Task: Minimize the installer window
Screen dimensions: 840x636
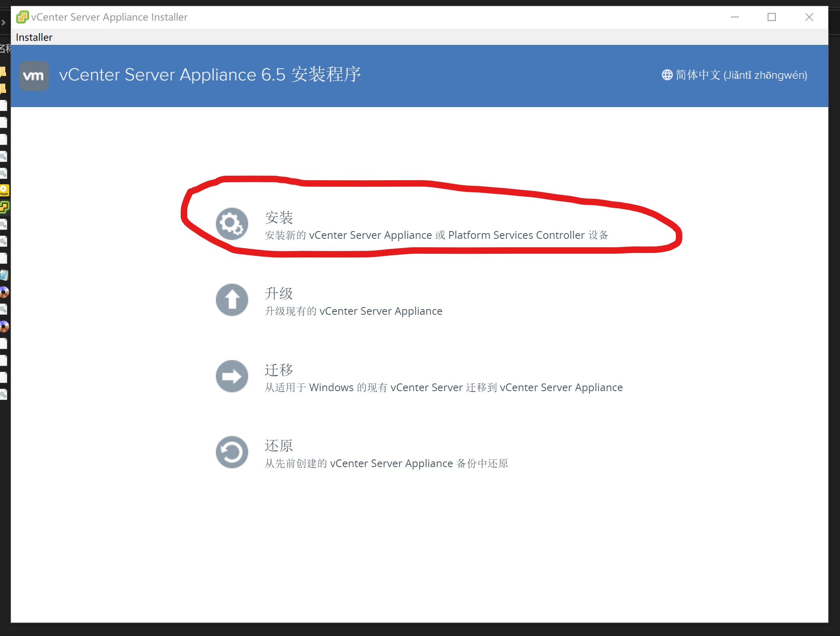Action: [x=735, y=17]
